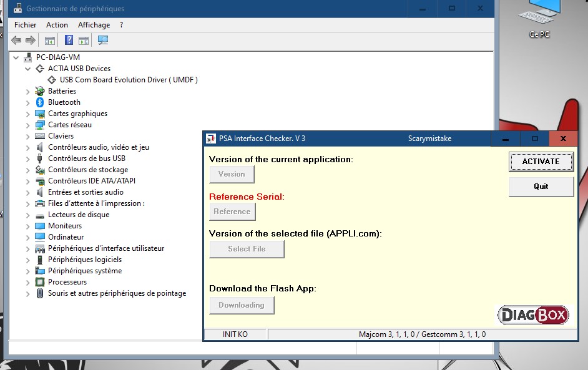Click the Périphériques système icon
588x370 pixels.
pyautogui.click(x=40, y=271)
